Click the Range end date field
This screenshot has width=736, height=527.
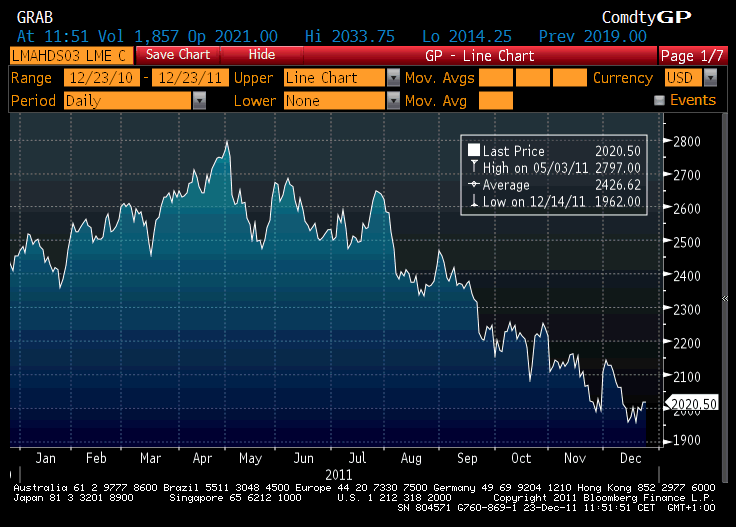click(x=189, y=78)
